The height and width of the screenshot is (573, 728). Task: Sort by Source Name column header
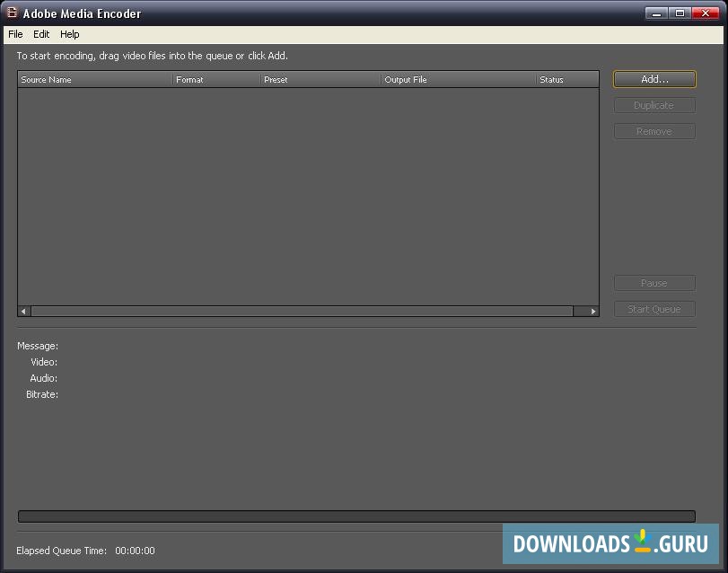click(95, 79)
